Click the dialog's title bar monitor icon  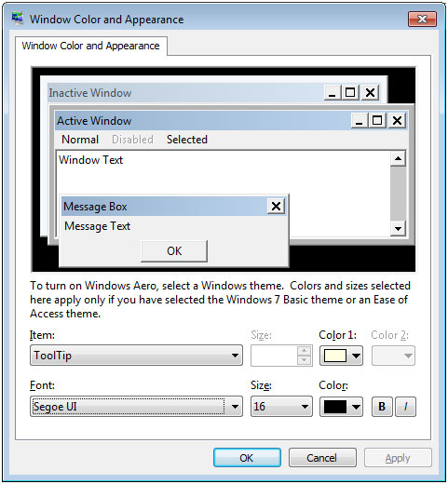18,18
